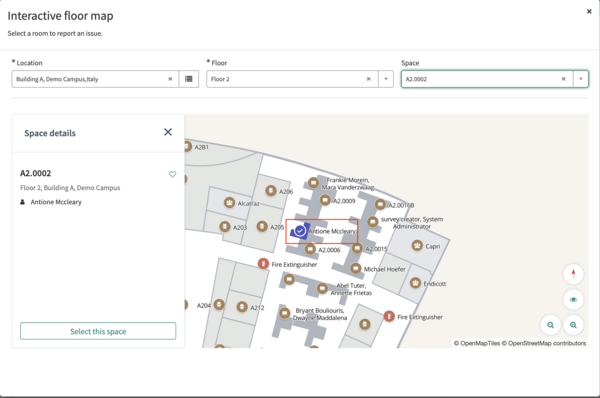Click the A2.0002 heading in Space details
Screen dimensions: 600x398
coord(36,173)
